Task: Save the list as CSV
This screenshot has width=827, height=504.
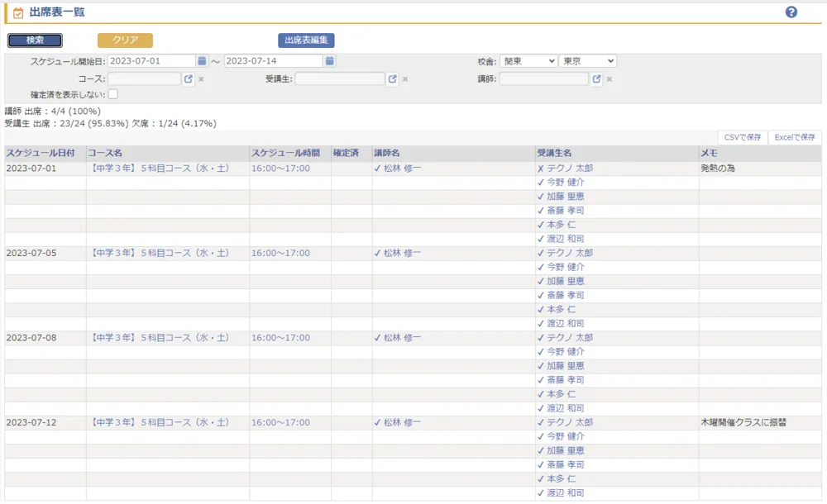Action: tap(743, 138)
